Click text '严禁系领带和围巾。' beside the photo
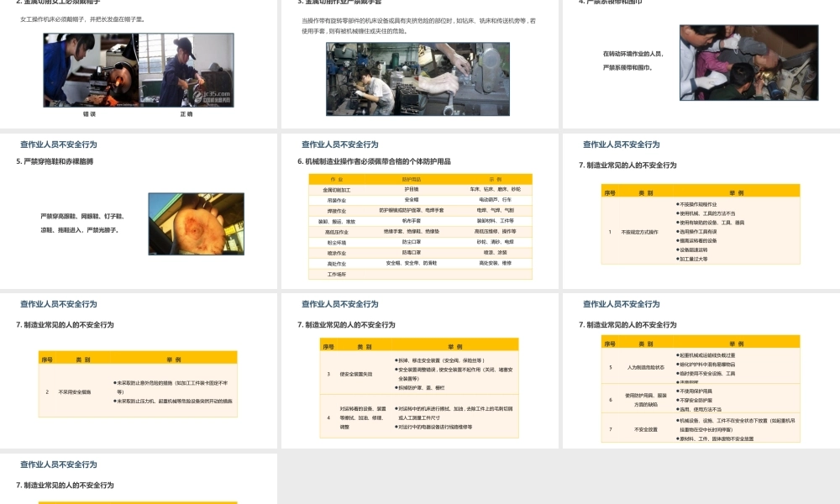 point(627,67)
